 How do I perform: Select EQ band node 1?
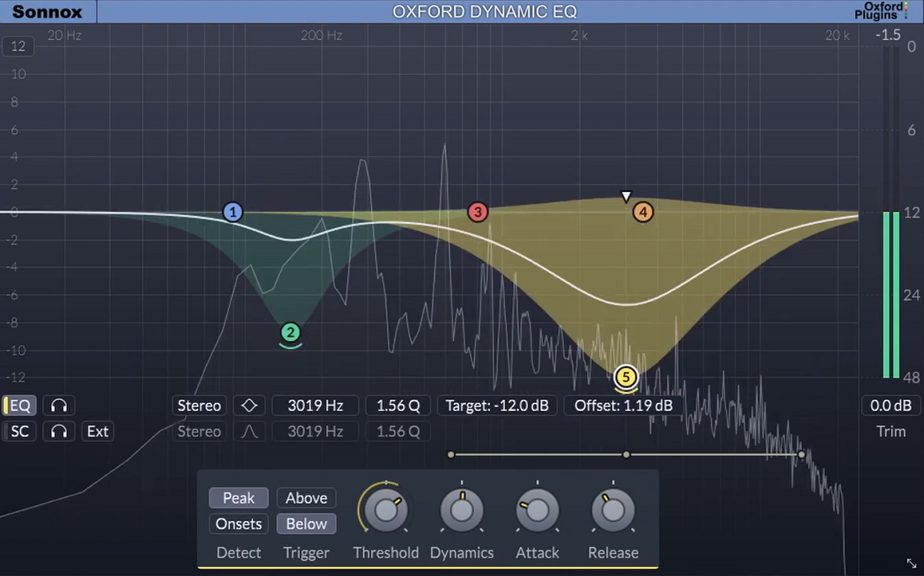tap(233, 212)
